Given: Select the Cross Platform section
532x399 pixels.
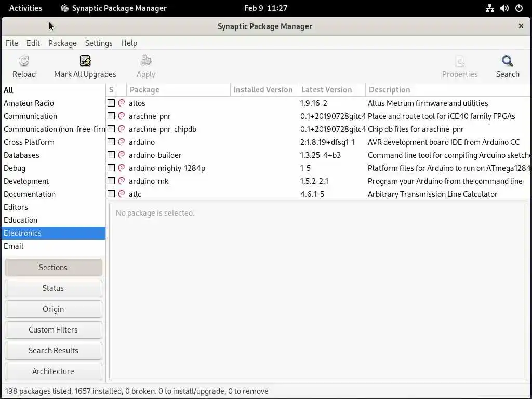Looking at the screenshot, I should click(54, 142).
